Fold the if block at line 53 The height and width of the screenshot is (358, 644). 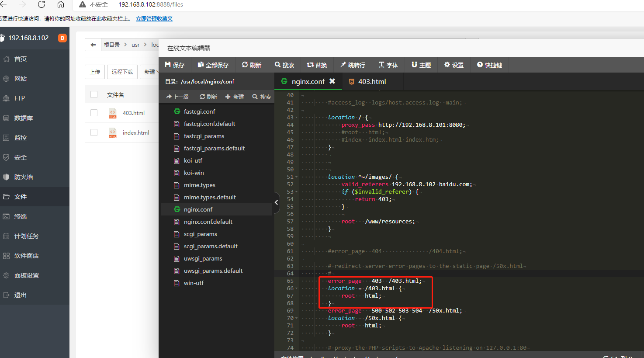click(297, 192)
